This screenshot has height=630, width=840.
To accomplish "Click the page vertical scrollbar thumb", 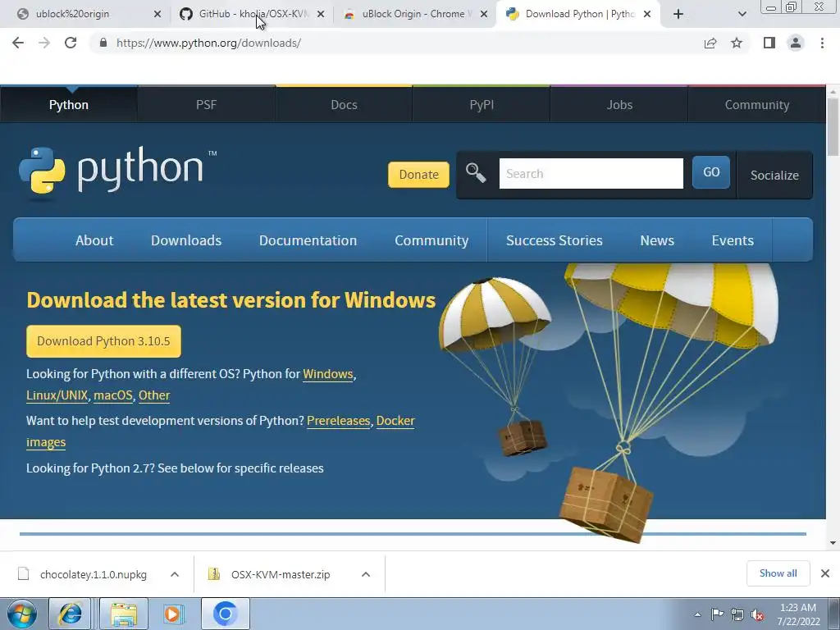I will (833, 126).
